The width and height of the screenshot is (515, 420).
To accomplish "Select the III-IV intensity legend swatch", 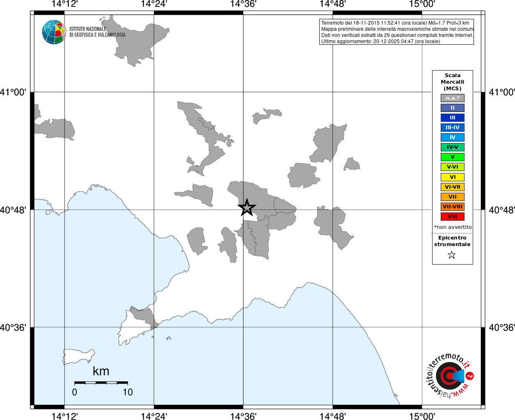I will [453, 128].
